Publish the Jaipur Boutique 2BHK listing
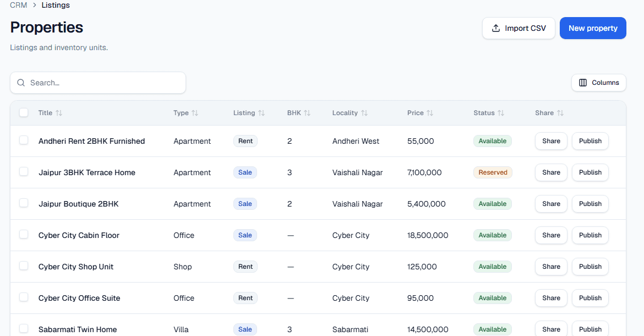The width and height of the screenshot is (644, 336). [590, 204]
